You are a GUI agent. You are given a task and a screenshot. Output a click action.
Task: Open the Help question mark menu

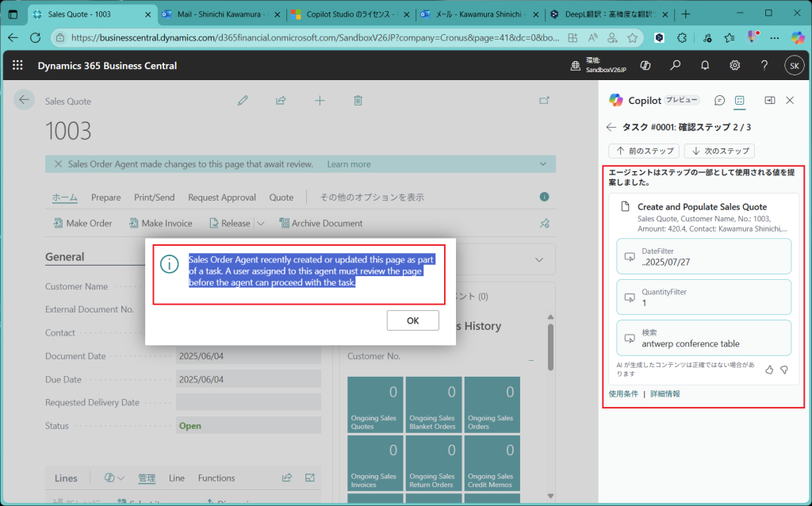(x=764, y=65)
